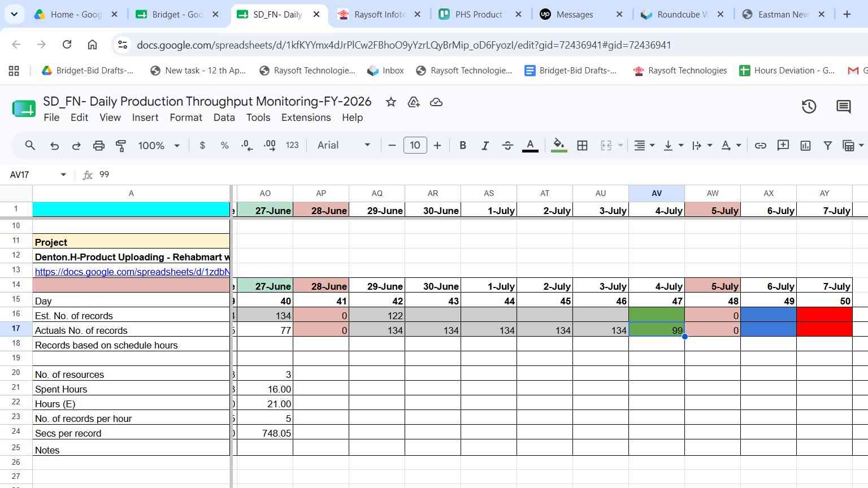The width and height of the screenshot is (868, 488).
Task: Click the insert chart icon
Action: click(805, 146)
